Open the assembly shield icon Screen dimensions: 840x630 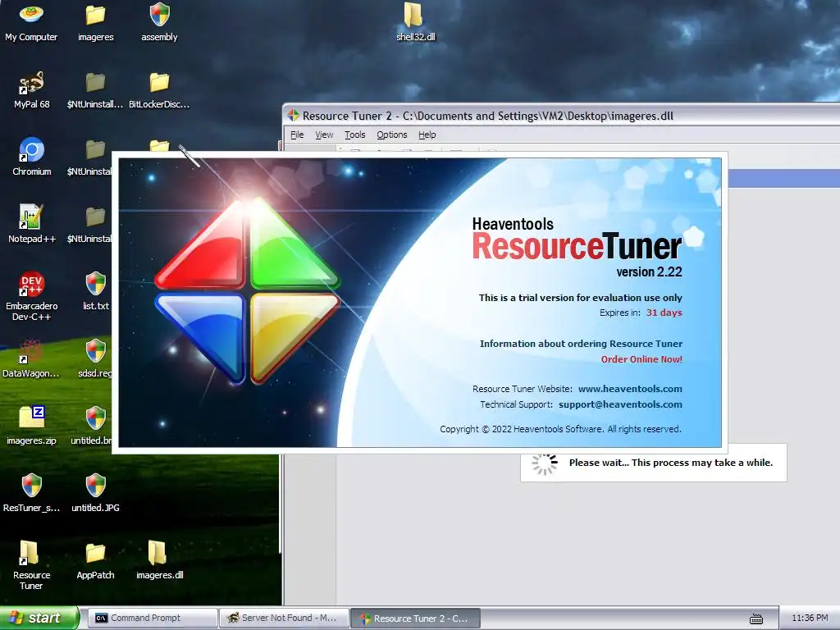pos(159,22)
